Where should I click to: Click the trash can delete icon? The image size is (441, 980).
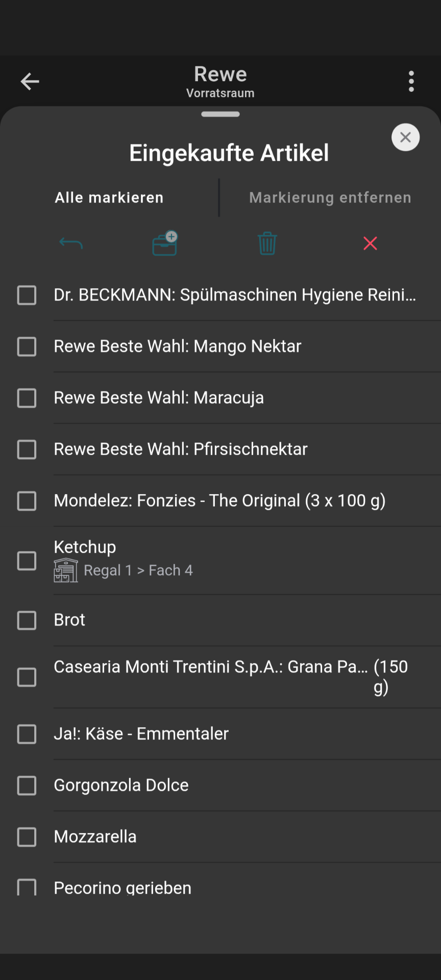click(267, 243)
